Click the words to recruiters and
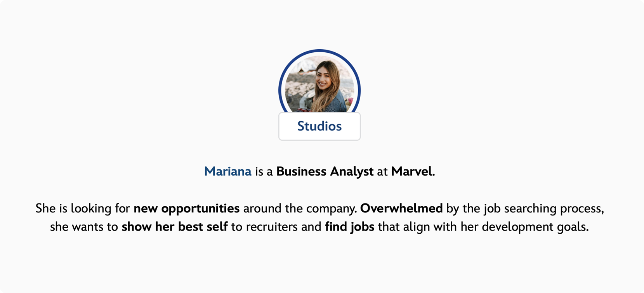644x293 pixels. point(276,227)
